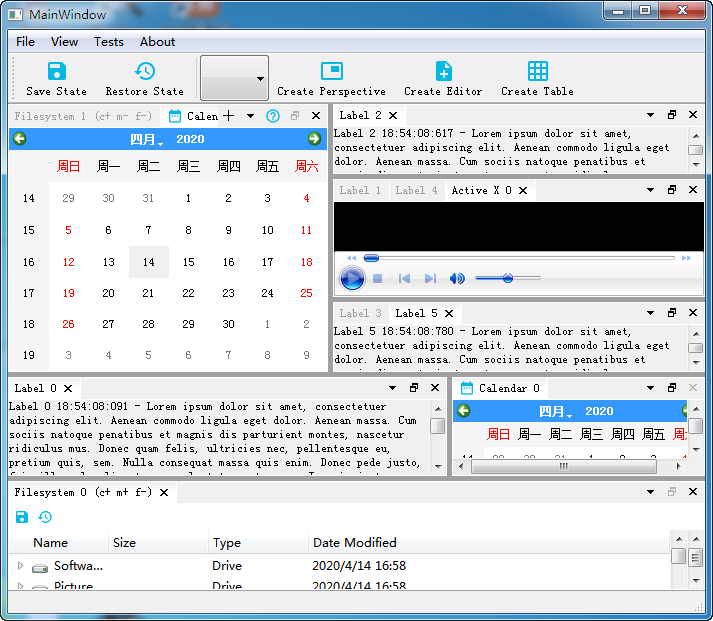The image size is (713, 621).
Task: Sort by the Type column header
Action: (258, 542)
